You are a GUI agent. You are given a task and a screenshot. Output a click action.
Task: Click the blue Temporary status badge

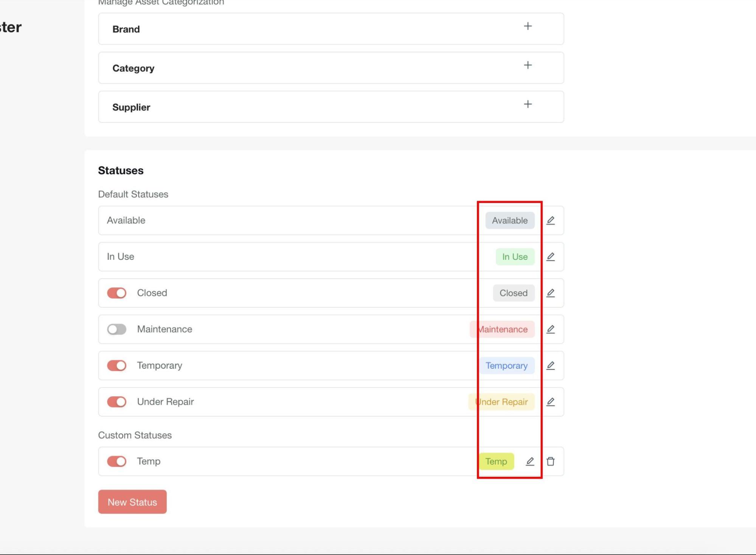click(506, 366)
